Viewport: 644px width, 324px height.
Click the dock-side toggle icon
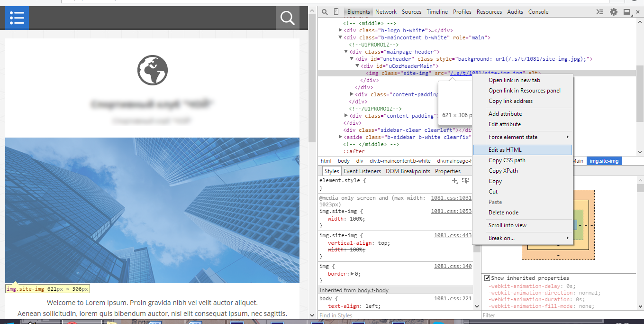pyautogui.click(x=627, y=12)
